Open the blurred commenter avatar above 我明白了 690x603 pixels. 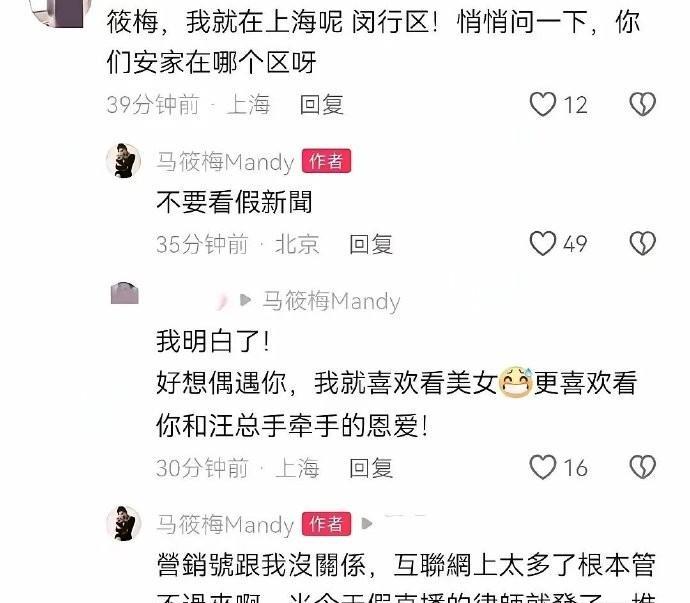pos(125,293)
